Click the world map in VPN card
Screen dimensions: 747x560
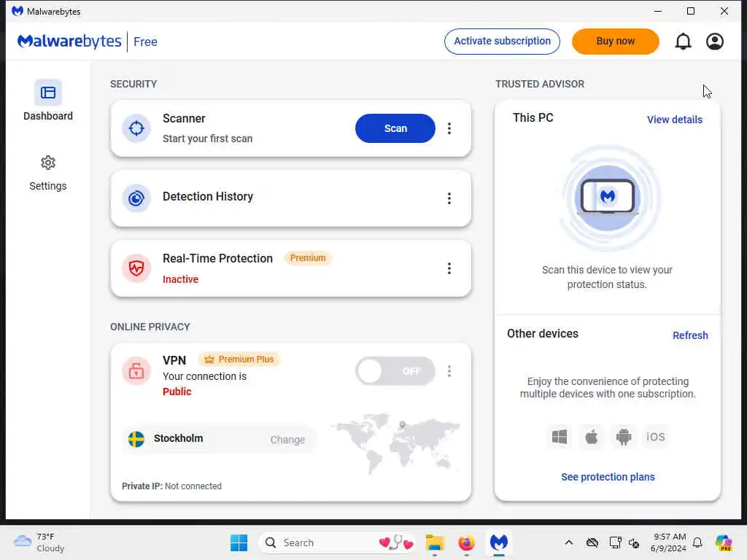click(396, 443)
